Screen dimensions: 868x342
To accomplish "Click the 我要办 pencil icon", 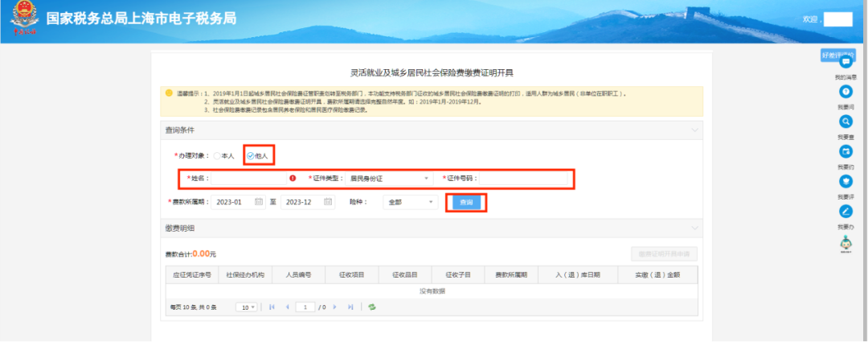I will (x=845, y=212).
